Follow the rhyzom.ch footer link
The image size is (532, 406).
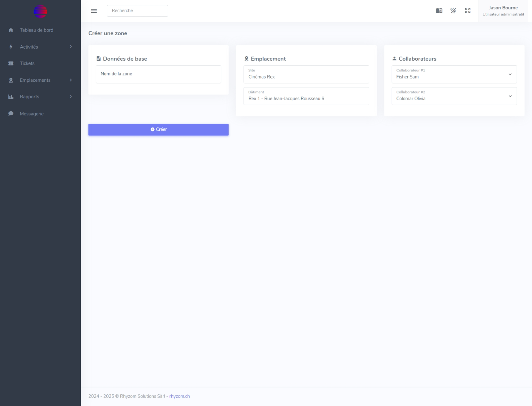pos(179,396)
